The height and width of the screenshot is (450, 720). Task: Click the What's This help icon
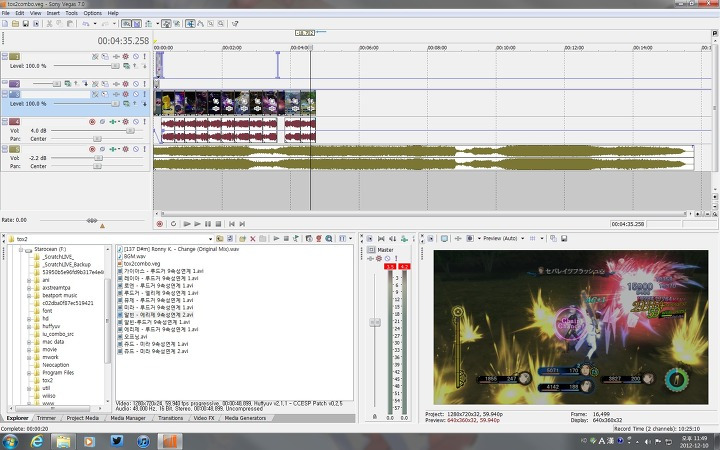[x=235, y=23]
